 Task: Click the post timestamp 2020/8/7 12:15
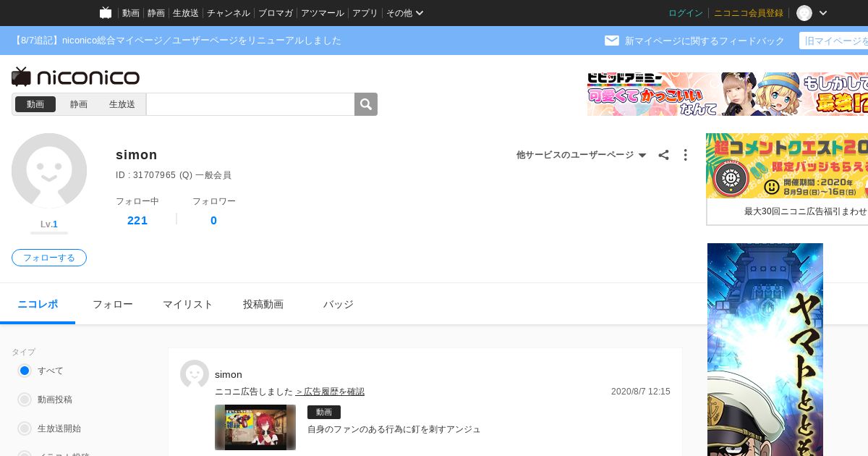click(641, 392)
